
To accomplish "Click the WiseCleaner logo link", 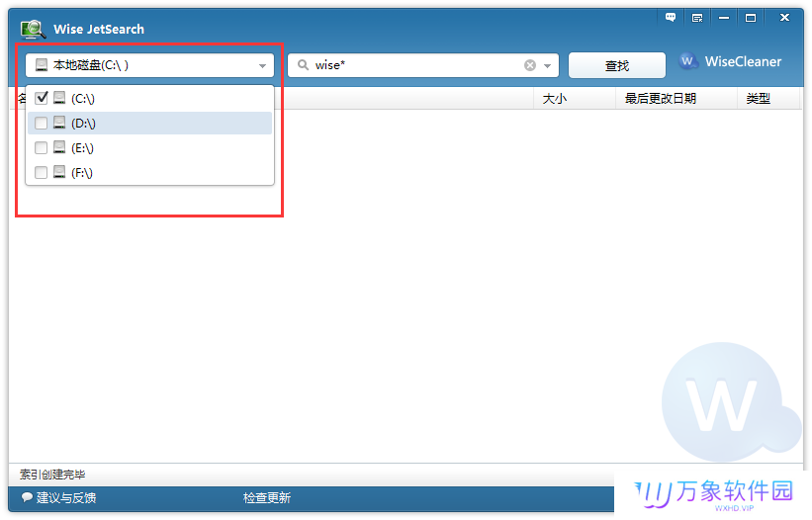I will coord(730,61).
